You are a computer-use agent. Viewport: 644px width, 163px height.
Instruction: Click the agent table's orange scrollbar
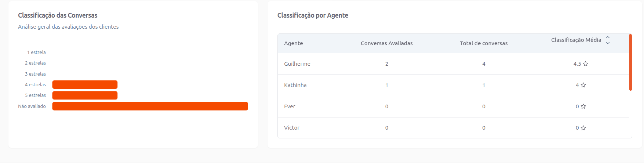click(x=630, y=62)
